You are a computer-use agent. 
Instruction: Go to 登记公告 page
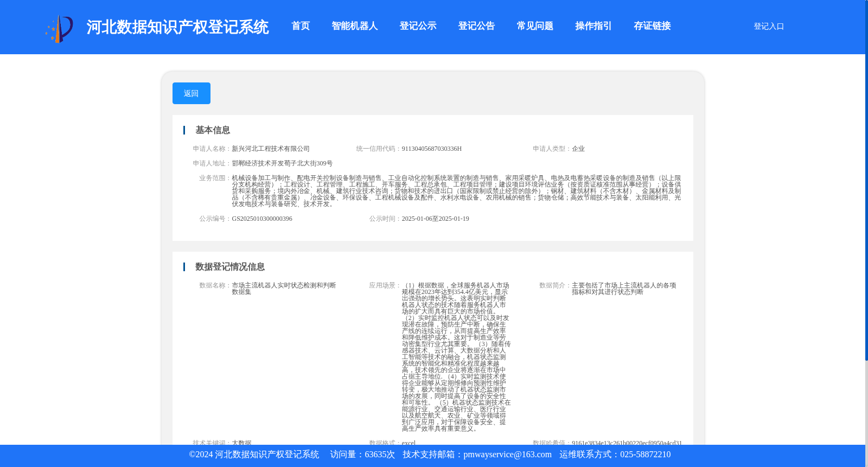coord(476,26)
